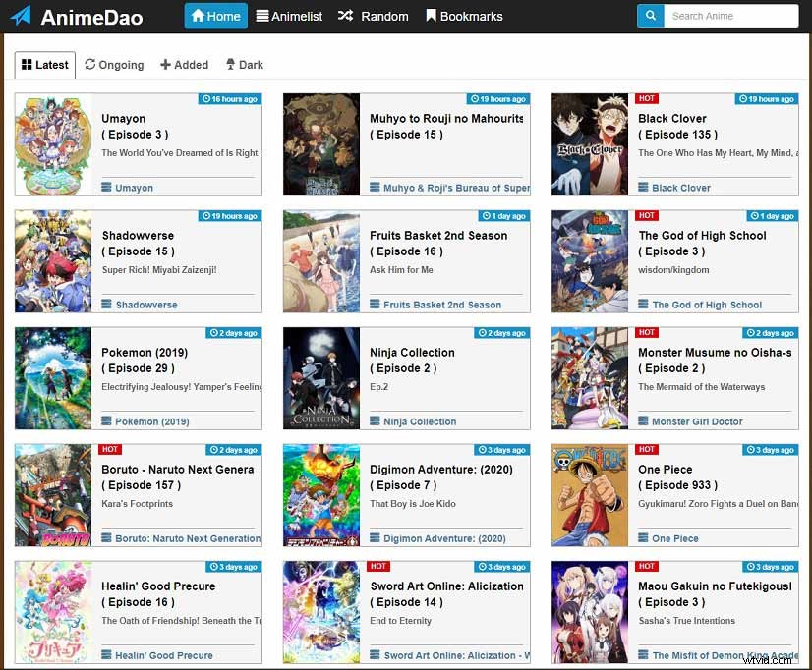
Task: Switch on the Ongoing filter
Action: coord(114,64)
